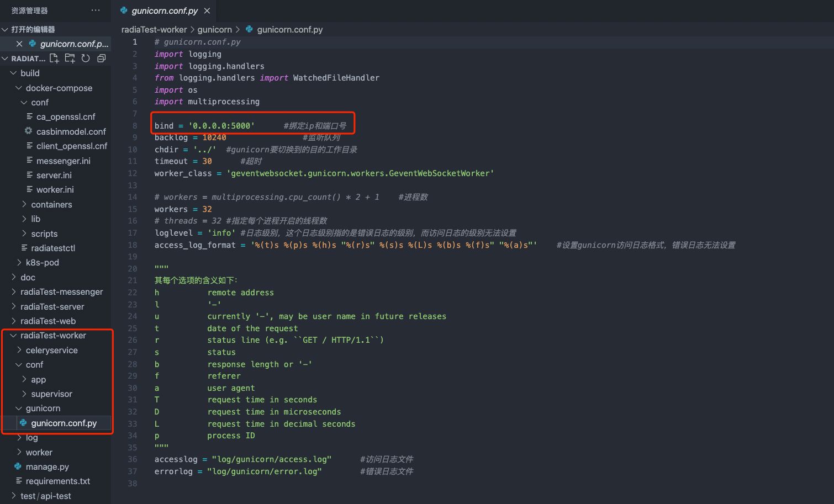Open the requirements.txt file
The width and height of the screenshot is (834, 504).
57,481
